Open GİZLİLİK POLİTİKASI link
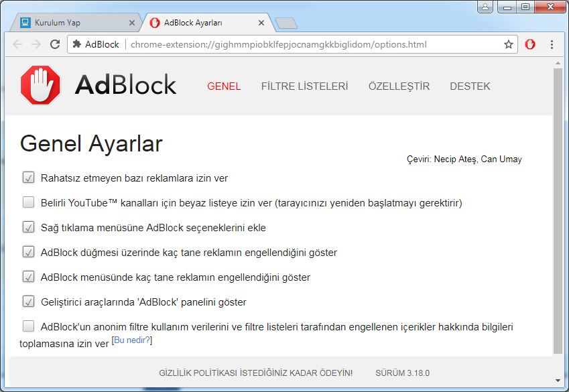The image size is (569, 392). pyautogui.click(x=198, y=373)
